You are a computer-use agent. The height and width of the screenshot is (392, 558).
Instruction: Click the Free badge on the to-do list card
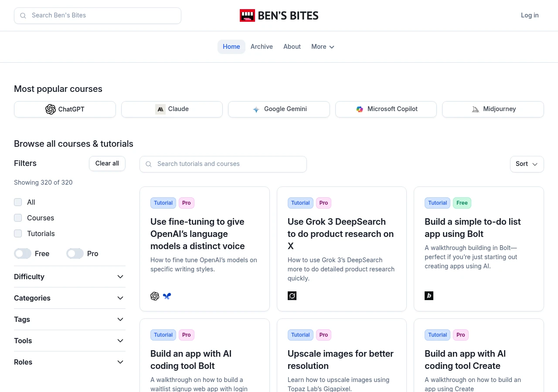462,203
